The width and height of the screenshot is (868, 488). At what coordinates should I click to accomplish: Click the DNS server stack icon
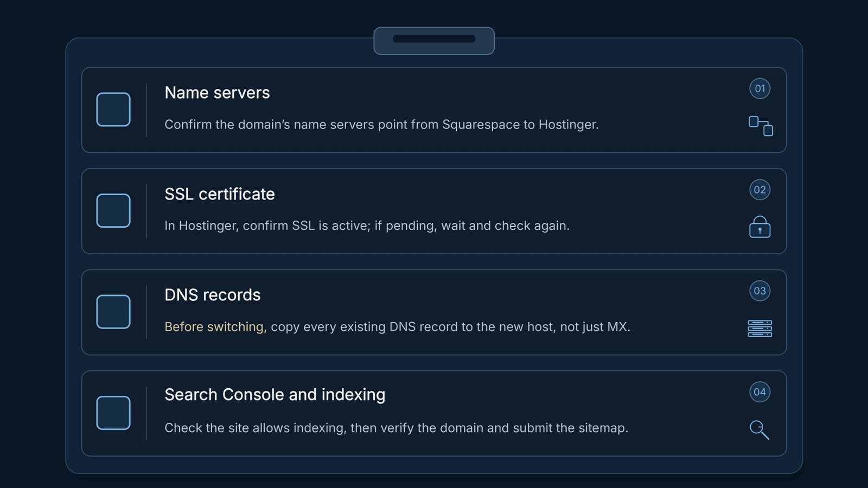(760, 329)
